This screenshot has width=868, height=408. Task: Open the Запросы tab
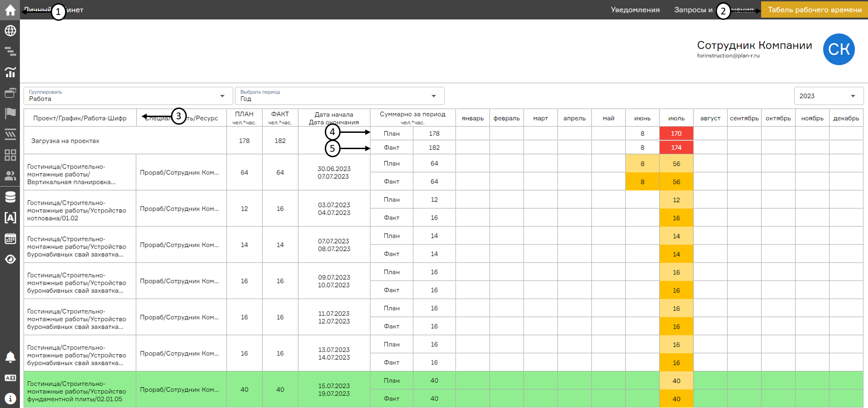[714, 9]
